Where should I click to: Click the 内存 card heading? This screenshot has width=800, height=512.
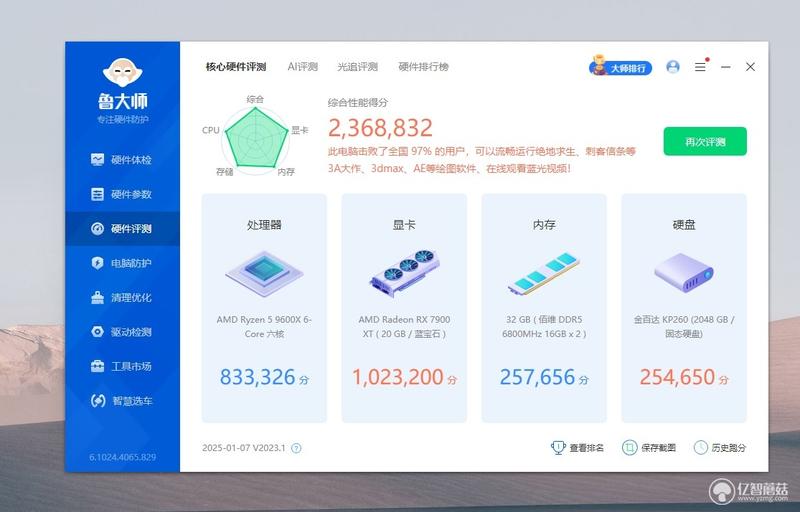pyautogui.click(x=544, y=225)
